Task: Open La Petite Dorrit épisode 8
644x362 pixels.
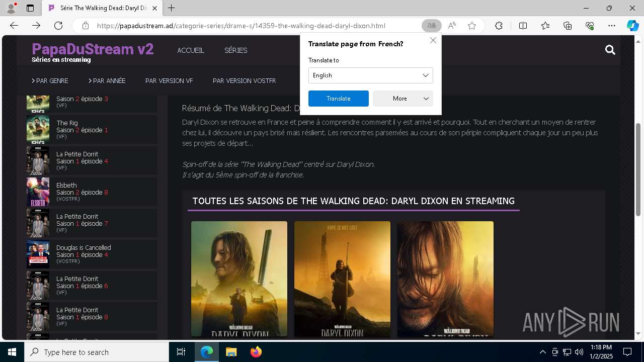Action: pyautogui.click(x=92, y=316)
